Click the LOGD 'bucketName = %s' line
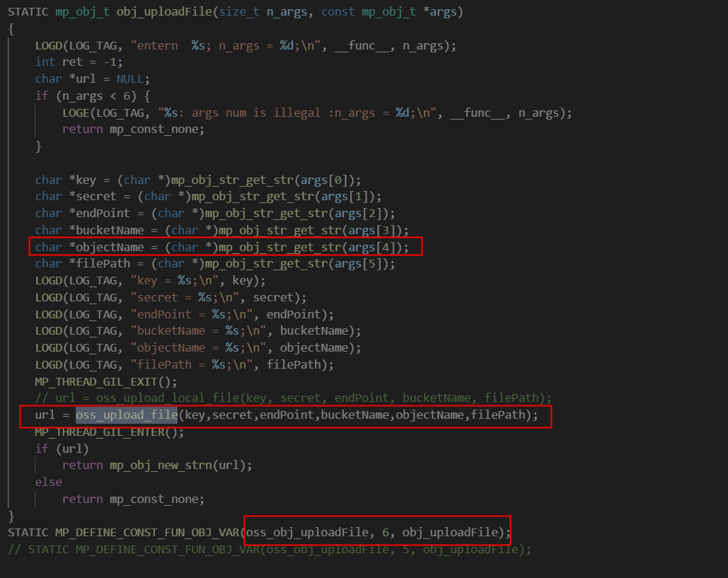This screenshot has width=728, height=578. 198,331
